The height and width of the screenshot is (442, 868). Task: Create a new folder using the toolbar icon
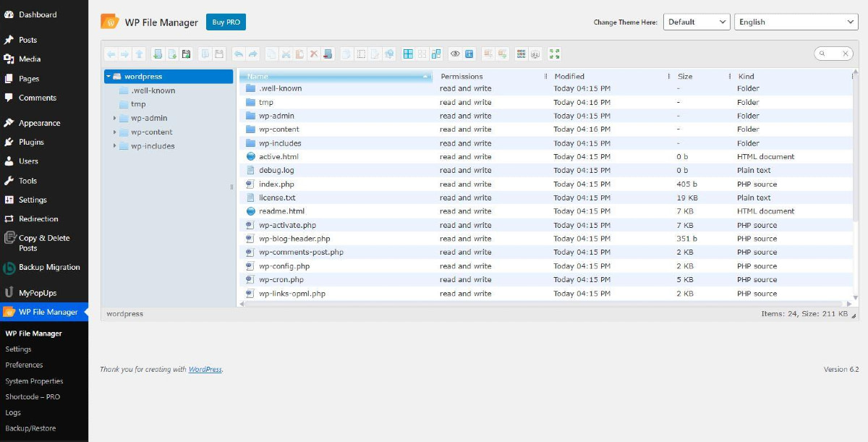158,53
